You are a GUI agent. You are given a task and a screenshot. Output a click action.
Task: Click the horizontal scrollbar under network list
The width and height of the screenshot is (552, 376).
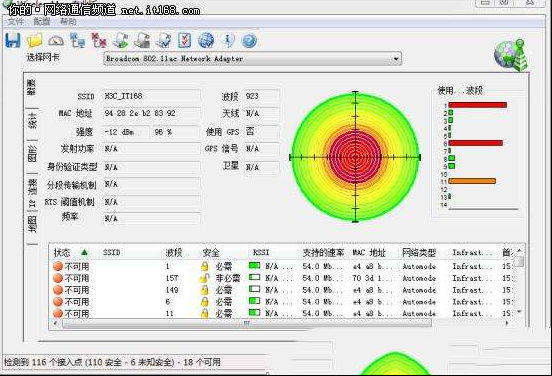(x=246, y=323)
